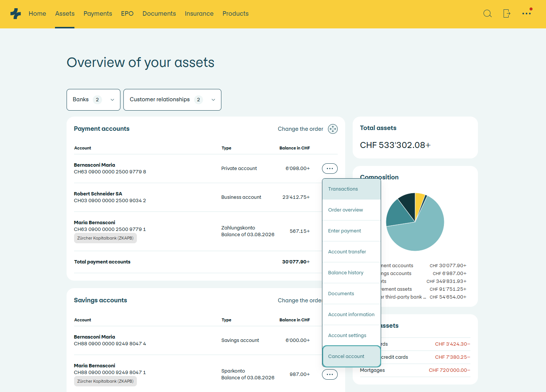Open options button for Sparkonto savings row
546x392 pixels.
pos(330,374)
